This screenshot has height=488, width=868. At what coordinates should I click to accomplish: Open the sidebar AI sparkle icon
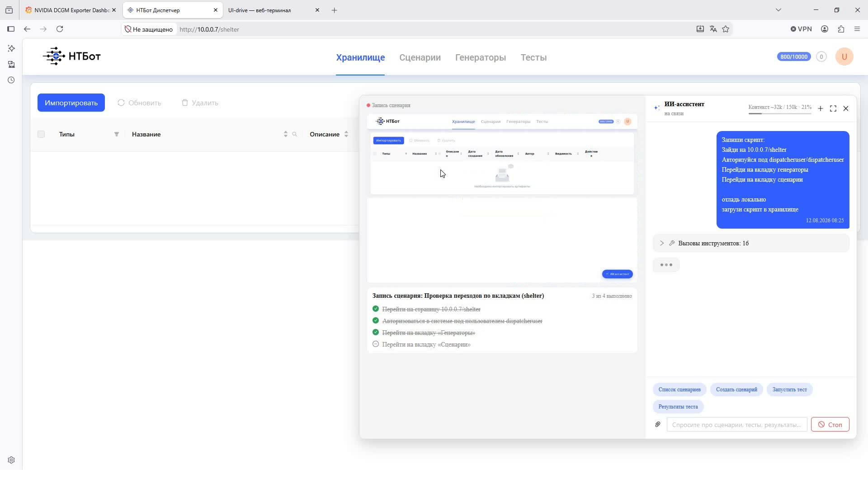11,48
